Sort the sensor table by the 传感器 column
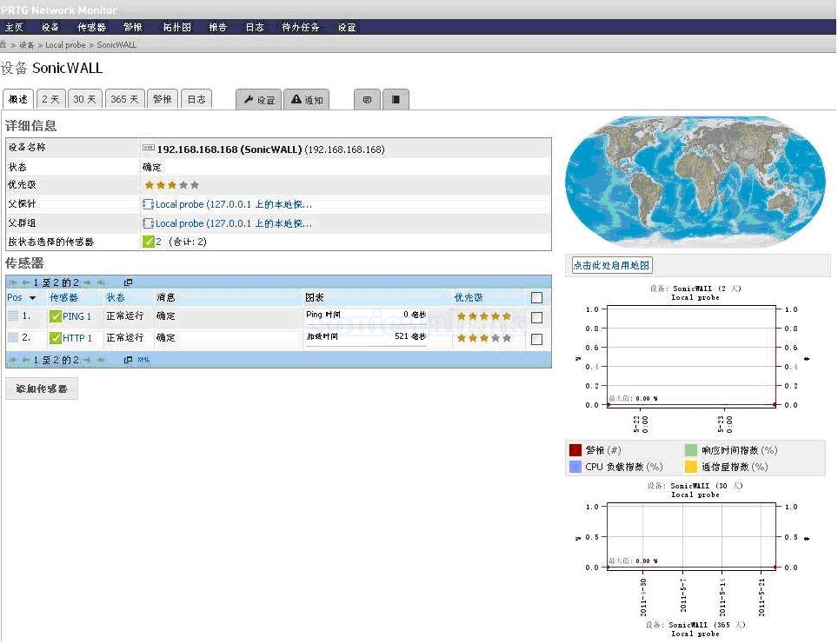Viewport: 838px width, 644px height. tap(63, 298)
